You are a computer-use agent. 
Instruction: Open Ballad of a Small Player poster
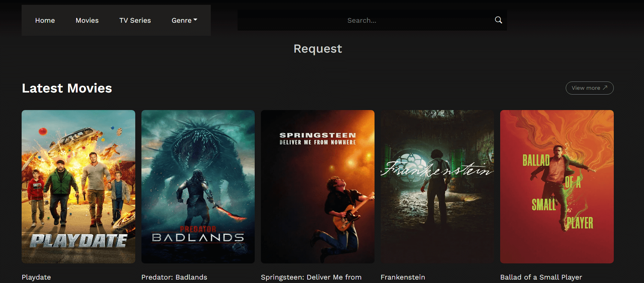click(x=557, y=186)
